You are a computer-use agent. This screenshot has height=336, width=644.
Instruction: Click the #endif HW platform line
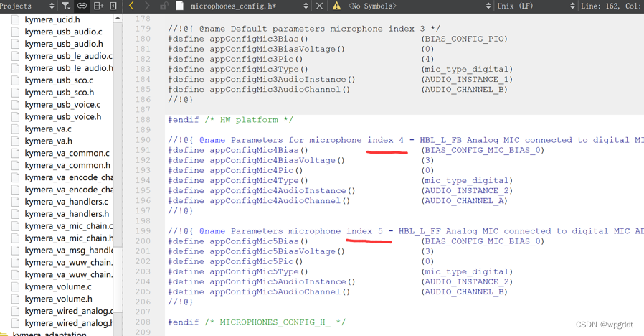click(x=230, y=120)
